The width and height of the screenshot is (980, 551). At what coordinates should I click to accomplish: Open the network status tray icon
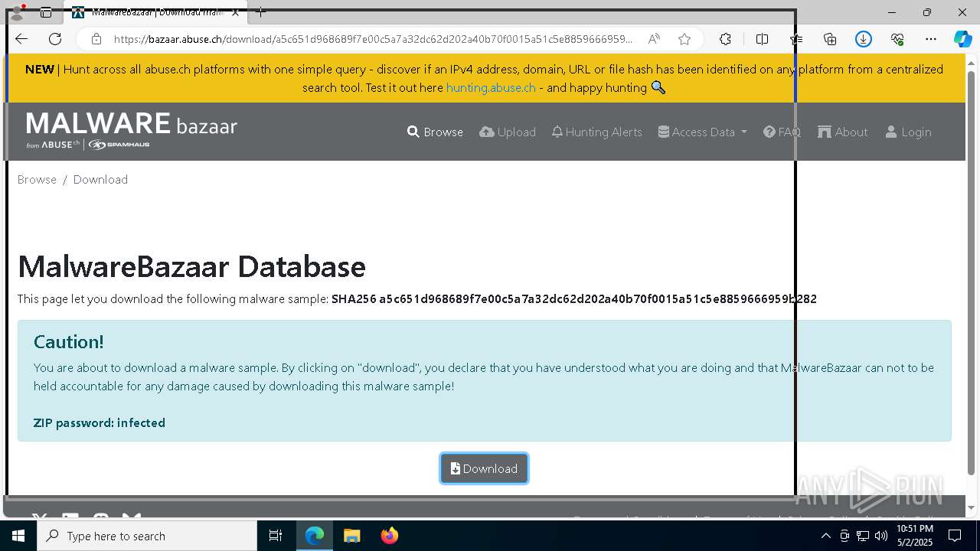[863, 536]
